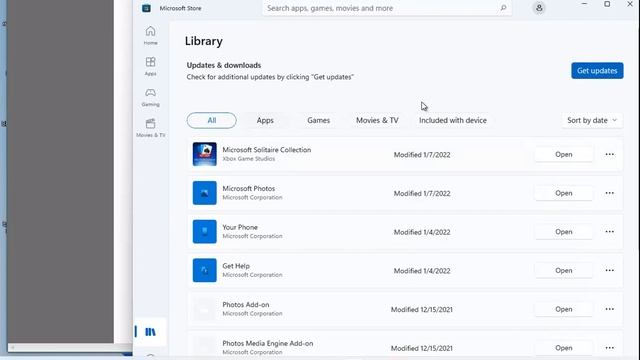Viewport: 640px width, 360px height.
Task: Open Microsoft Solitaire Collection via Open button
Action: point(564,154)
